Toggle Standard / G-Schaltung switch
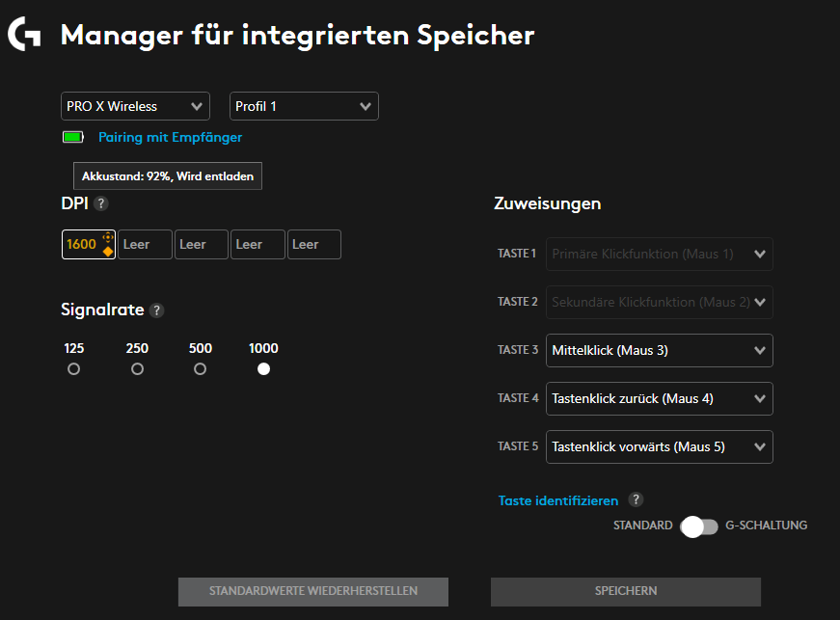Viewport: 840px width, 620px height. pyautogui.click(x=699, y=526)
